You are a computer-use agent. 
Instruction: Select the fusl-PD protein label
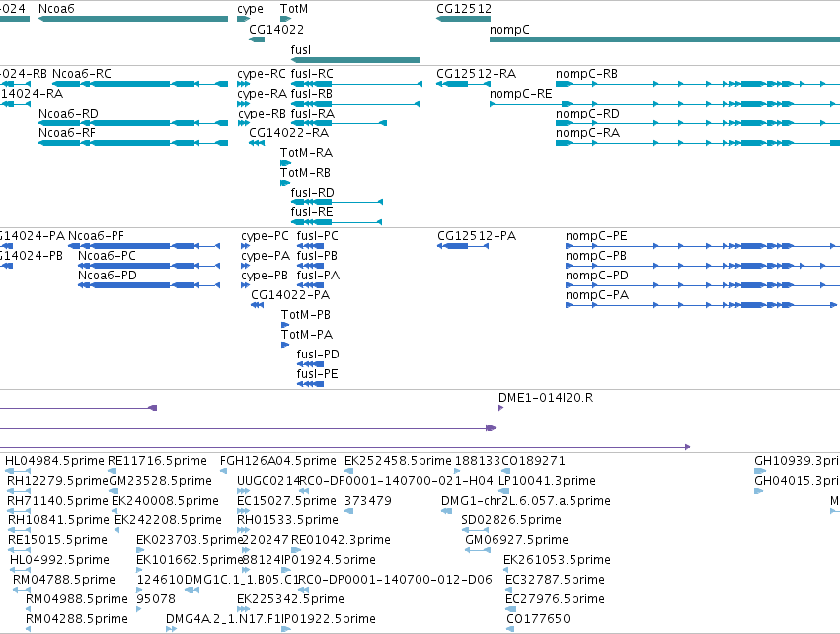coord(318,355)
